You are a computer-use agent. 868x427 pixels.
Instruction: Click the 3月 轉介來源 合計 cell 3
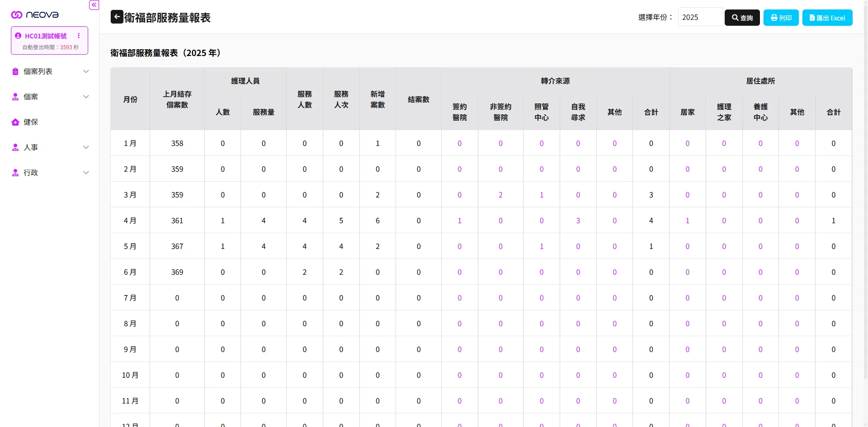tap(651, 195)
